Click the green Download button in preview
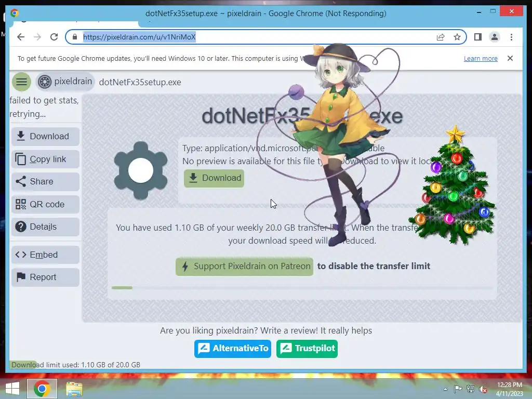The height and width of the screenshot is (399, 532). [x=214, y=178]
